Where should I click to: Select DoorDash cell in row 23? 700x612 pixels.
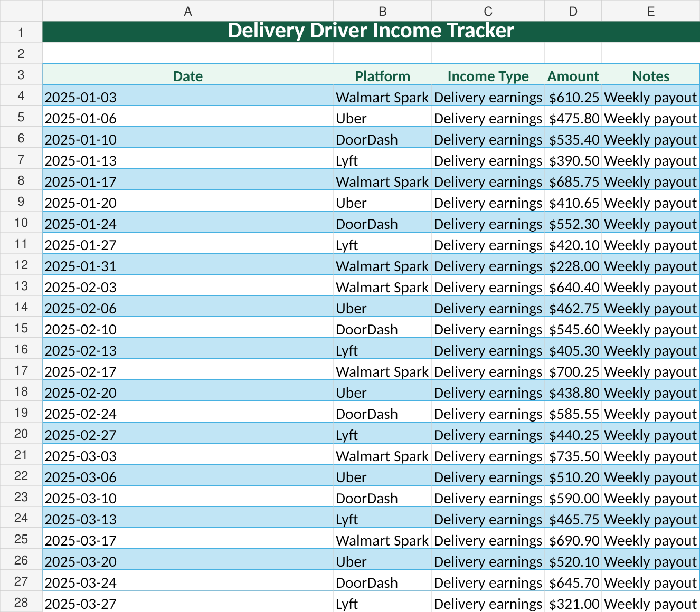coord(383,496)
